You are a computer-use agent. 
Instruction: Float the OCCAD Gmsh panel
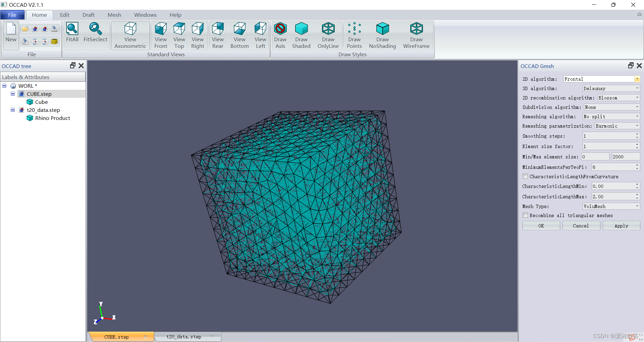tap(631, 66)
